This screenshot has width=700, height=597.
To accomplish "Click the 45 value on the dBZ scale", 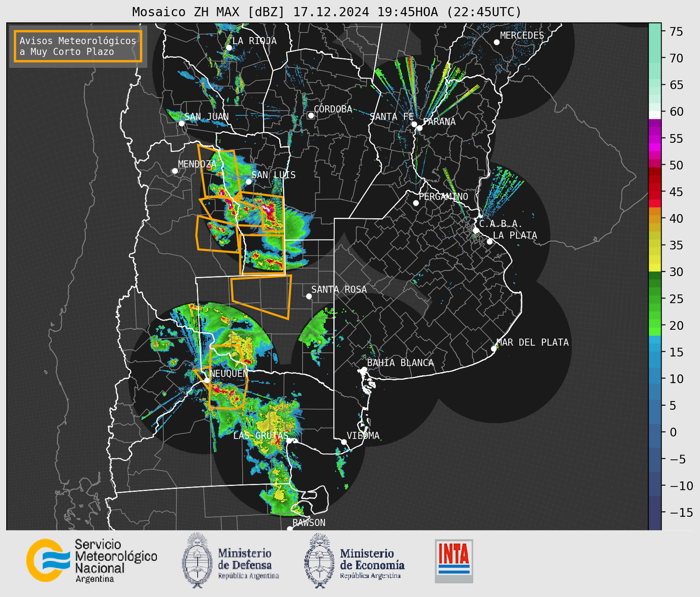I will [676, 192].
